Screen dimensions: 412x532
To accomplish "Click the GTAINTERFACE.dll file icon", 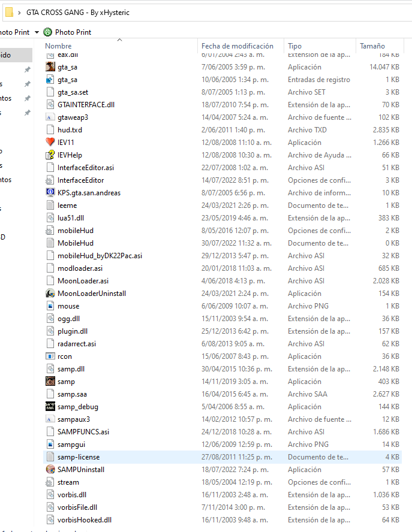I will (50, 104).
